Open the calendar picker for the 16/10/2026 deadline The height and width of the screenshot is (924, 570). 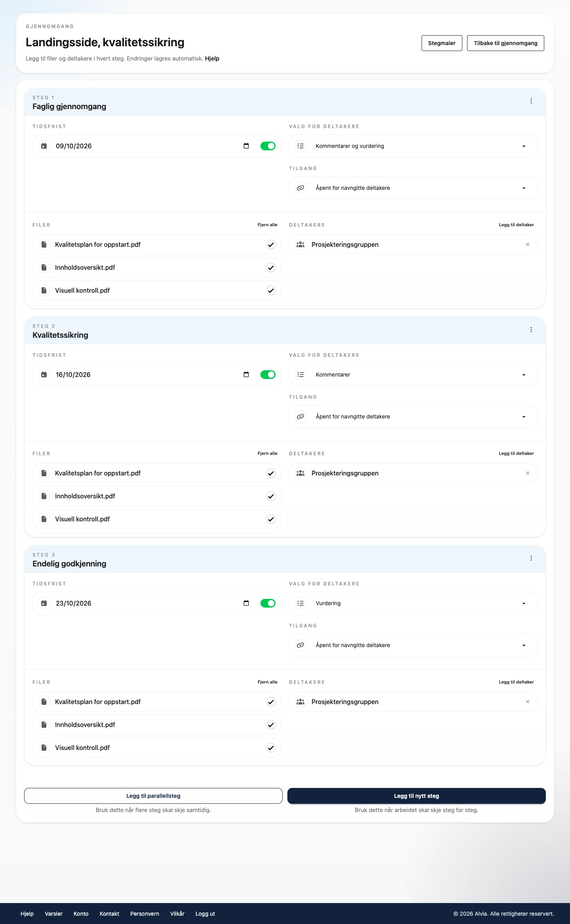(246, 375)
